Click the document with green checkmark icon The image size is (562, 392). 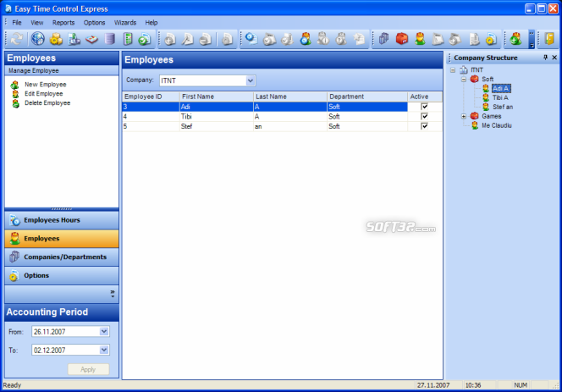point(145,39)
